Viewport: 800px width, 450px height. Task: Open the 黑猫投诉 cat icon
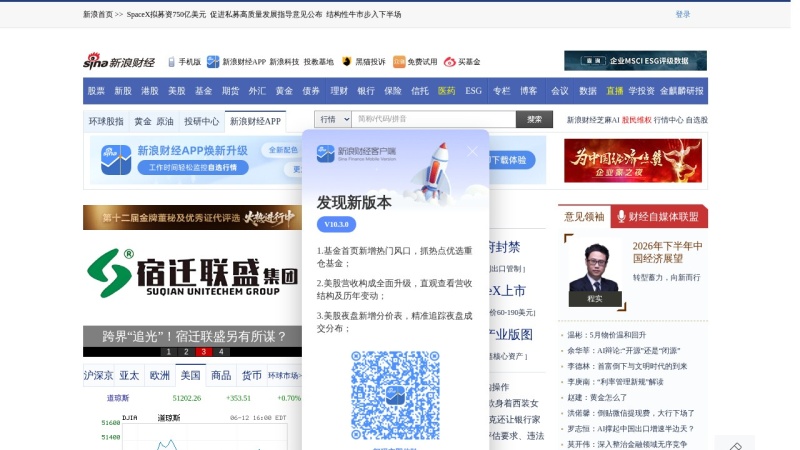click(347, 62)
